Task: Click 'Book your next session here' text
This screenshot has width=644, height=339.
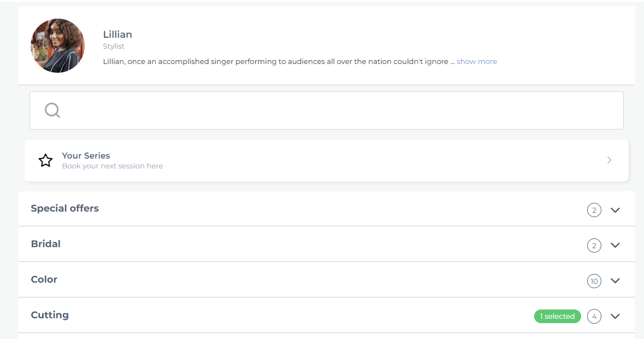Action: (x=113, y=166)
